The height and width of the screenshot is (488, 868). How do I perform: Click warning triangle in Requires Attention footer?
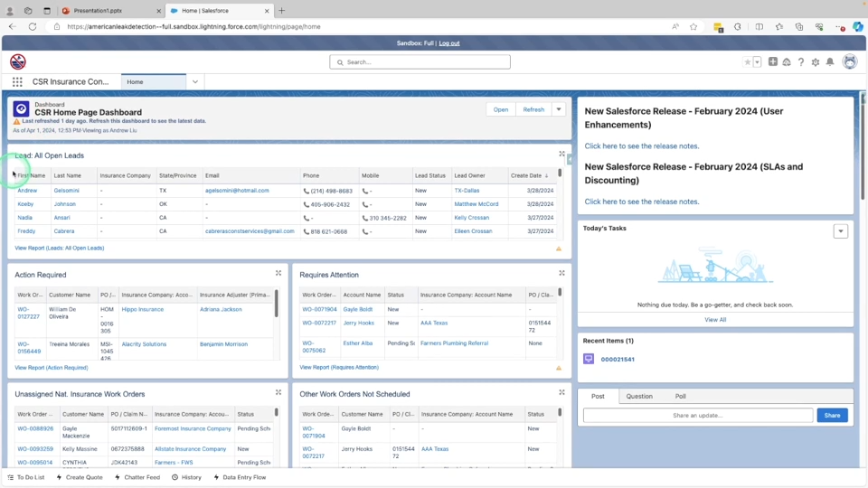pos(559,368)
